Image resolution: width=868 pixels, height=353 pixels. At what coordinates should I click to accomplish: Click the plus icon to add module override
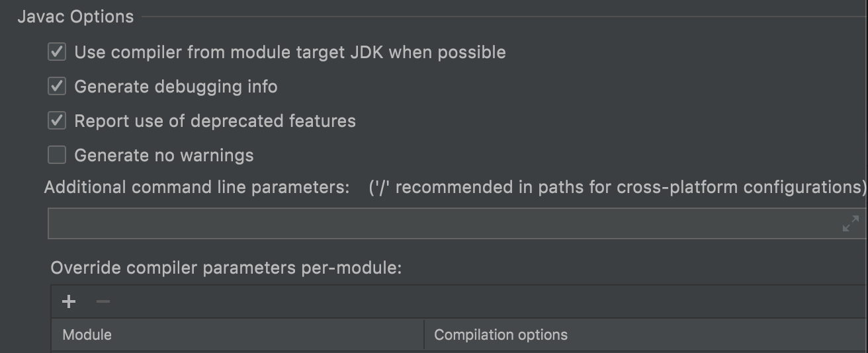(x=69, y=302)
